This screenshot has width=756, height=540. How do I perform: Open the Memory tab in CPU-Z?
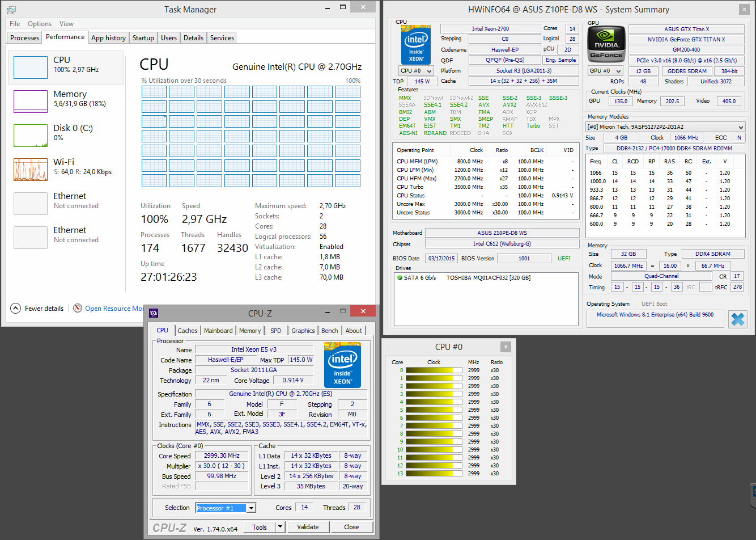[250, 331]
